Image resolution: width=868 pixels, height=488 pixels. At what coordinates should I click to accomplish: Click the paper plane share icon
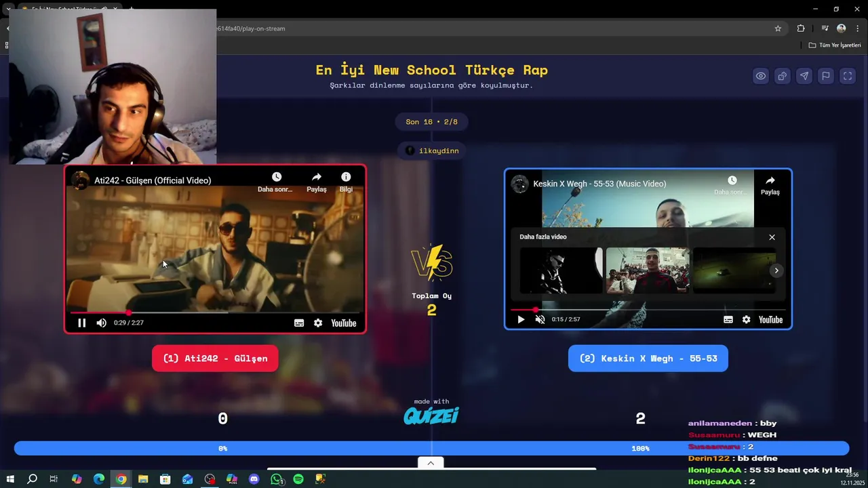804,76
